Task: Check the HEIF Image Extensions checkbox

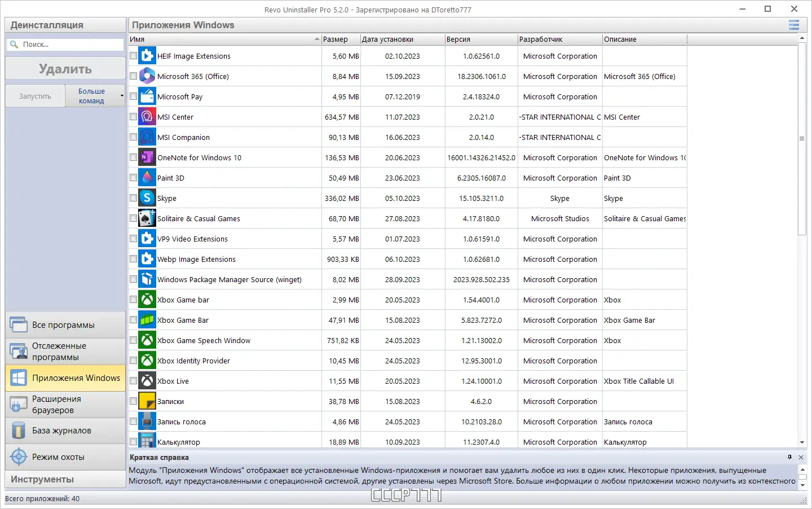Action: point(133,56)
